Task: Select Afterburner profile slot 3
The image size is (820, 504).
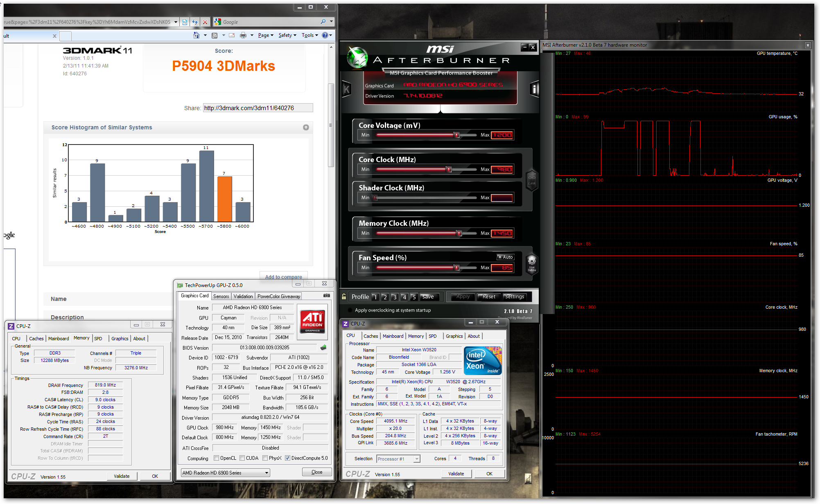Action: pyautogui.click(x=395, y=297)
